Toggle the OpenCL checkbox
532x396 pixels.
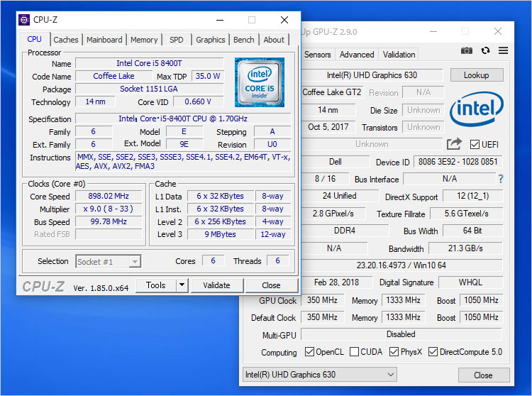coord(309,352)
